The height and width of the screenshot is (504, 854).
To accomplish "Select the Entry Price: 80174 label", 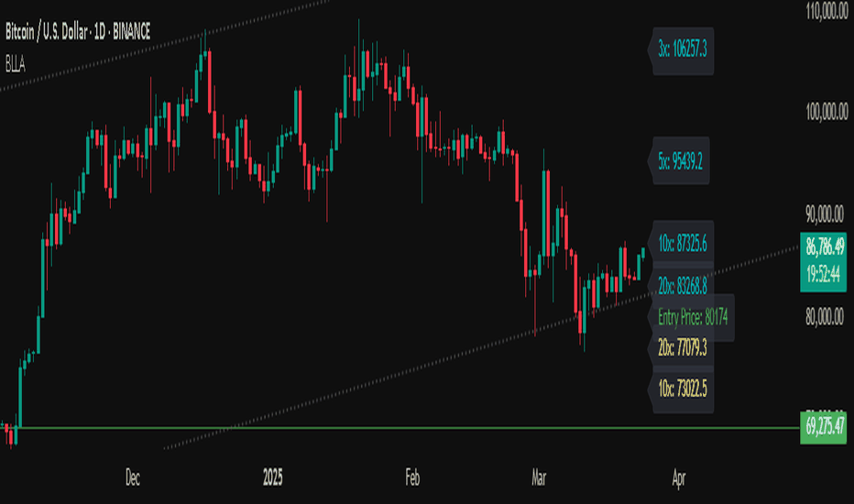I will [x=692, y=317].
